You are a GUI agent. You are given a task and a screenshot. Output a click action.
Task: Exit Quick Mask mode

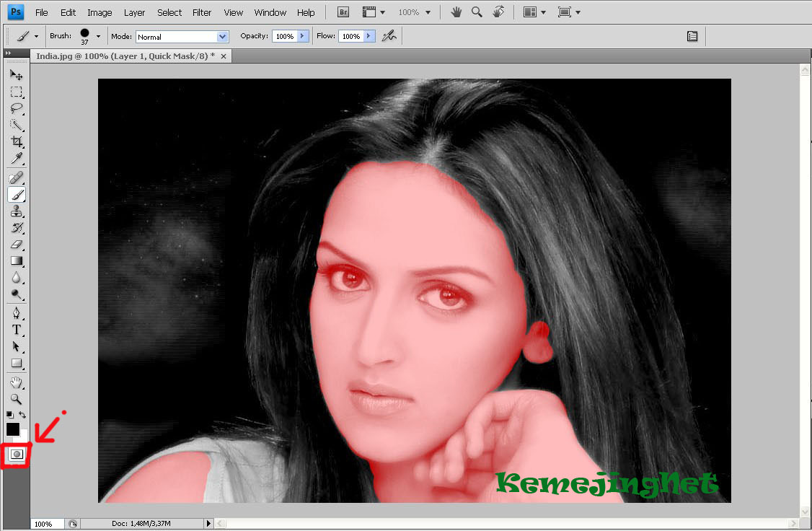pos(17,455)
